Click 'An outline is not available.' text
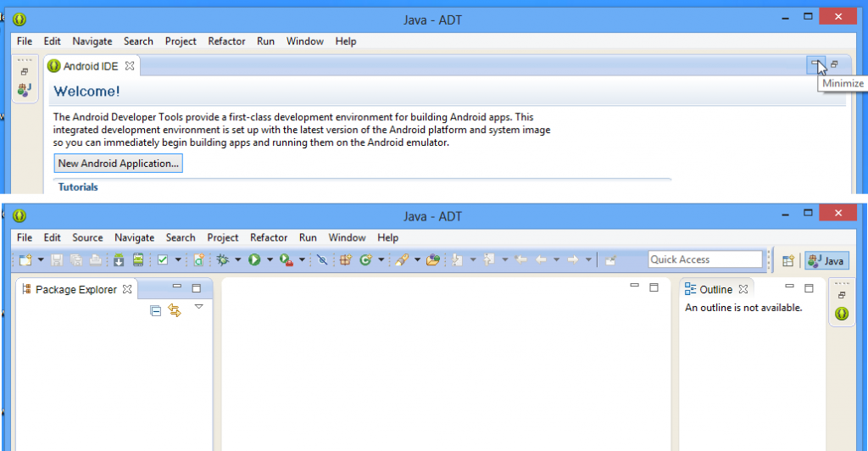Viewport: 868px width, 451px height. pyautogui.click(x=743, y=308)
